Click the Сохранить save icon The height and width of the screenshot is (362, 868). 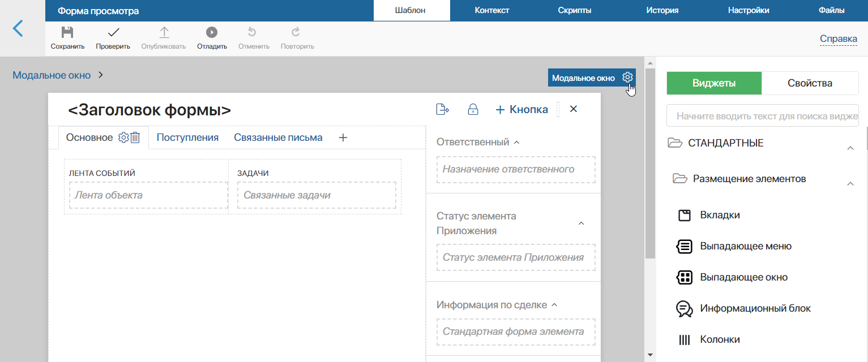pos(67,32)
